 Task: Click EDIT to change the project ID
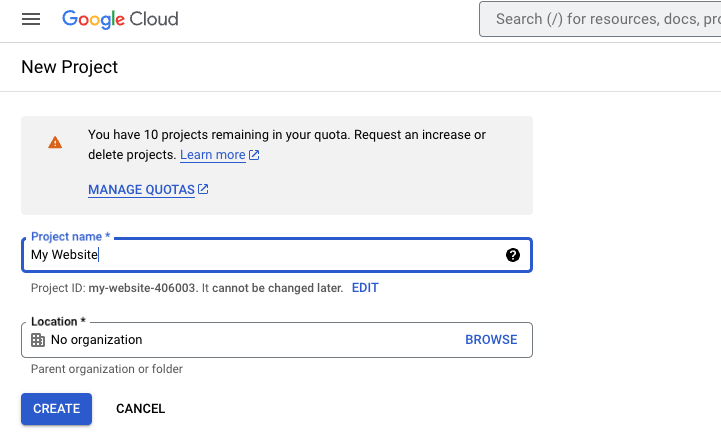click(365, 288)
